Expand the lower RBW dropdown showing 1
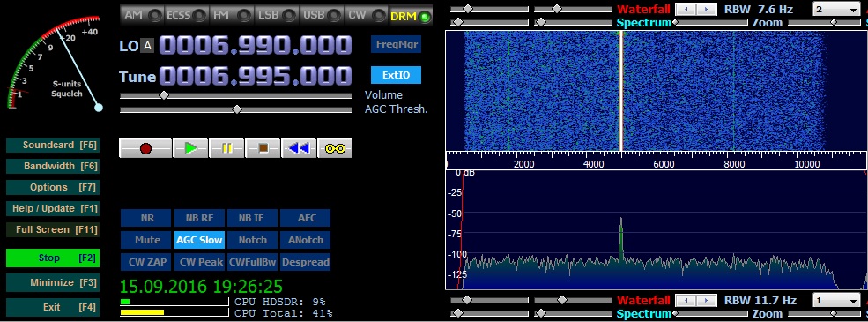The image size is (868, 322). (836, 300)
